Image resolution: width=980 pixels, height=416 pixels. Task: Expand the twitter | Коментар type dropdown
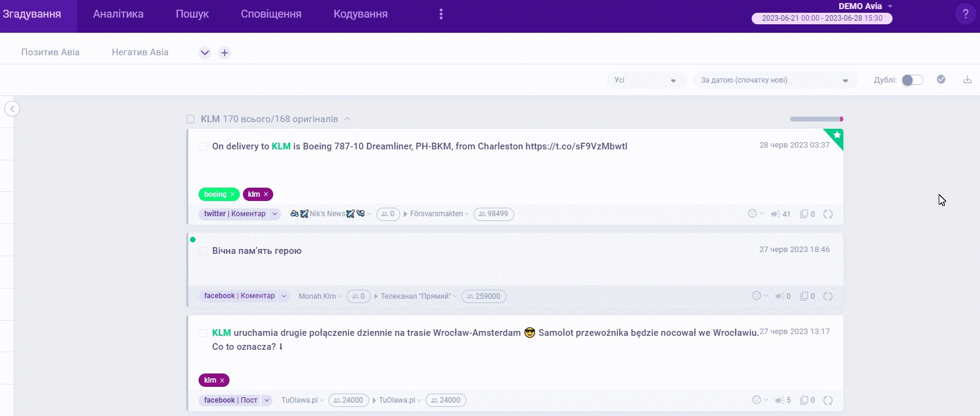[x=275, y=214]
